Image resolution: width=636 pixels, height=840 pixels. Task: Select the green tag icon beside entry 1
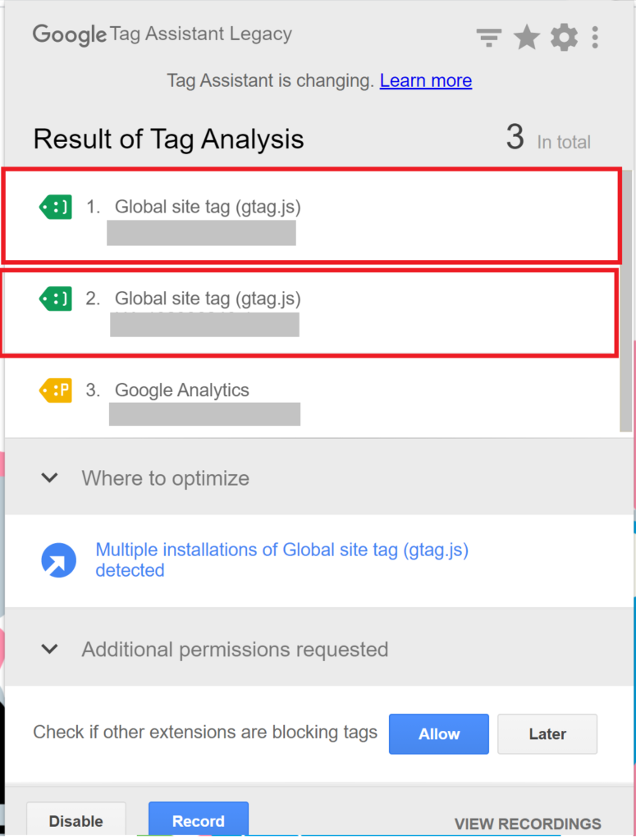coord(55,207)
